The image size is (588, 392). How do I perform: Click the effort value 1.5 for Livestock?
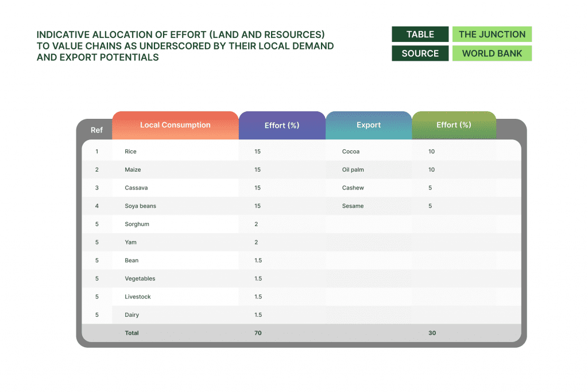[x=258, y=296]
